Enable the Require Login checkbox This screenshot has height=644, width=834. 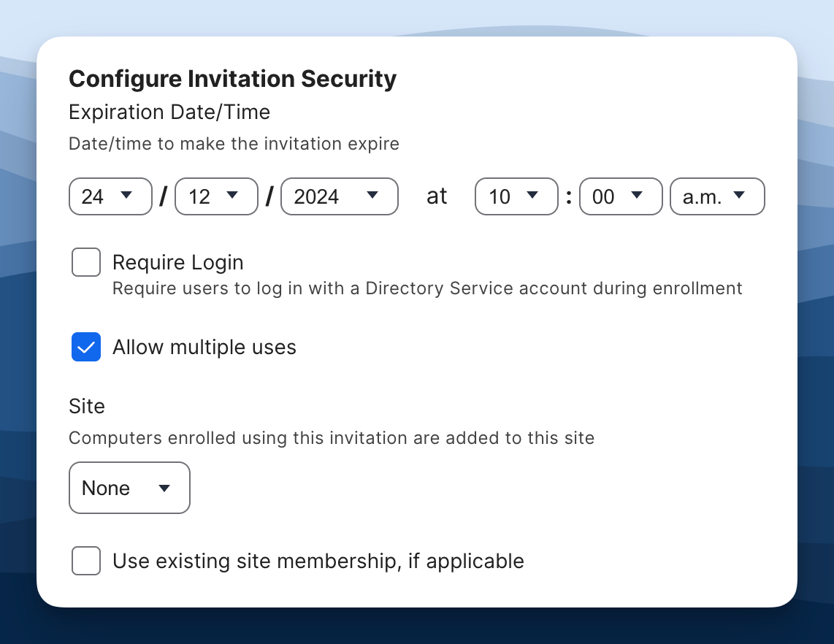pyautogui.click(x=85, y=262)
